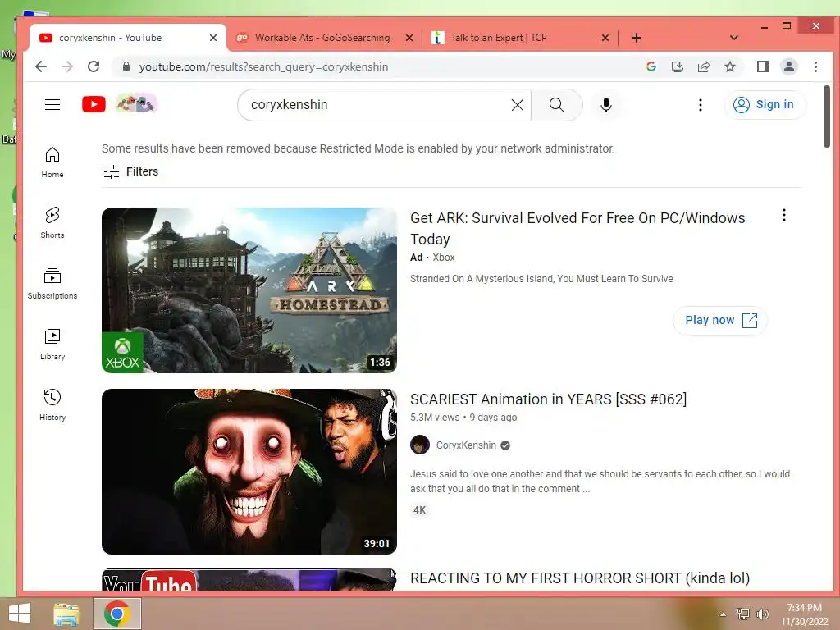Viewport: 840px width, 630px height.
Task: Close the Workable Ats tab
Action: pos(409,38)
